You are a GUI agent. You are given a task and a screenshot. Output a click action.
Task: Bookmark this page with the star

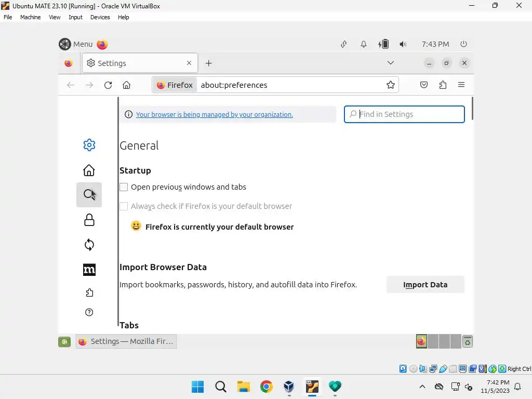[391, 85]
